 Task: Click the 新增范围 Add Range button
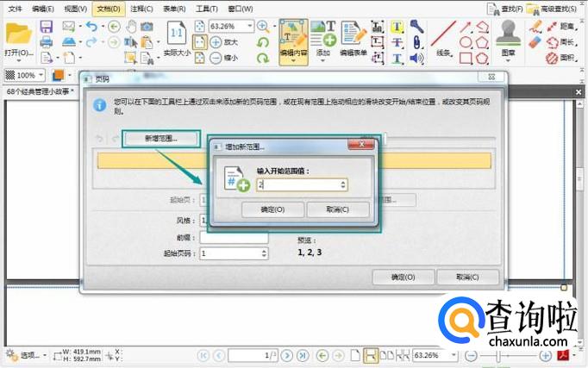click(x=161, y=139)
